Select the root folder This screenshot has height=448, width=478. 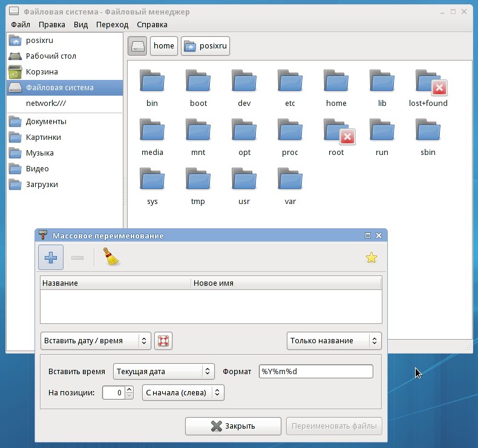pyautogui.click(x=336, y=137)
